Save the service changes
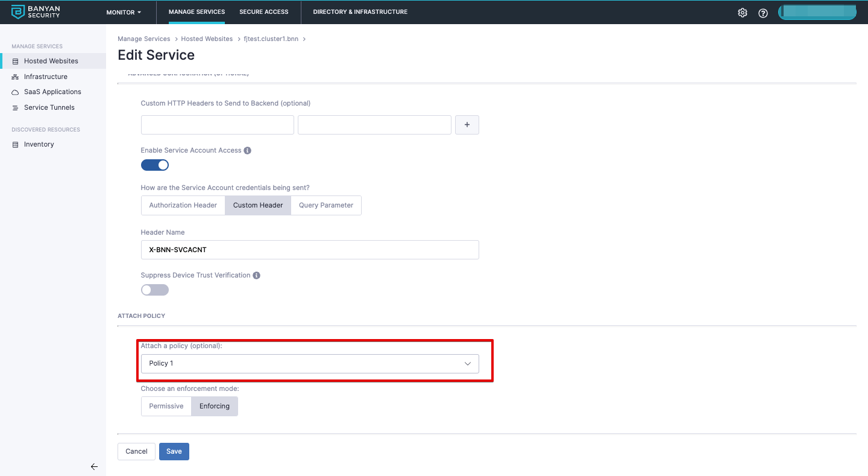Screen dimensions: 868x476 click(174, 451)
